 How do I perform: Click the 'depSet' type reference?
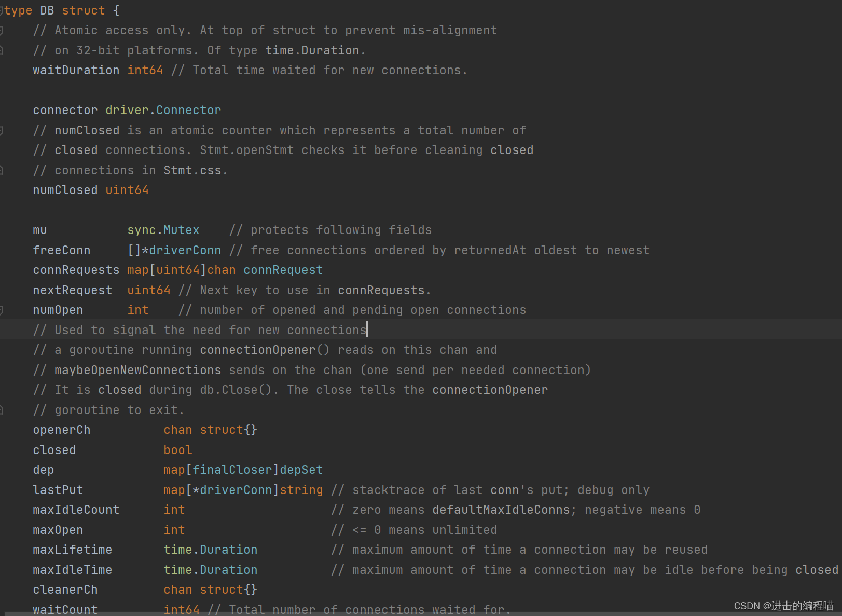[301, 470]
